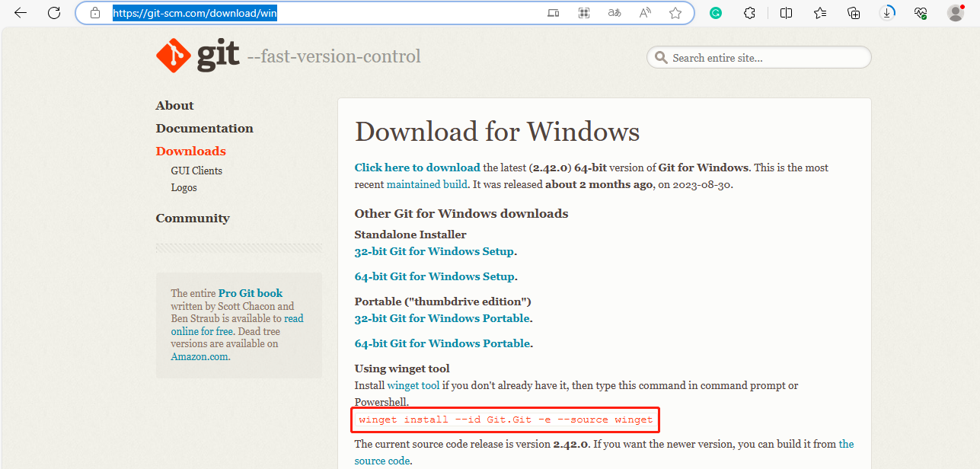Download 32-bit Git for Windows Portable

tap(442, 318)
